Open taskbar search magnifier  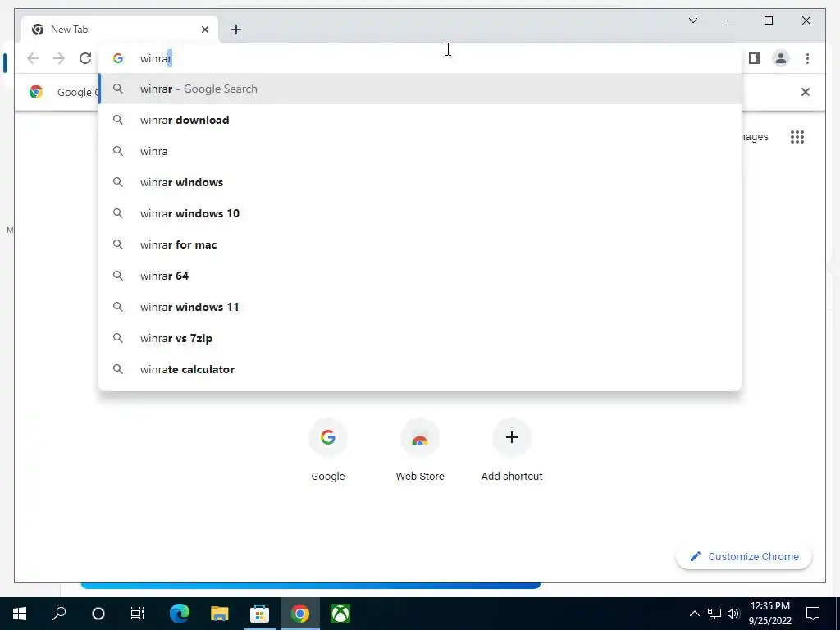point(59,614)
